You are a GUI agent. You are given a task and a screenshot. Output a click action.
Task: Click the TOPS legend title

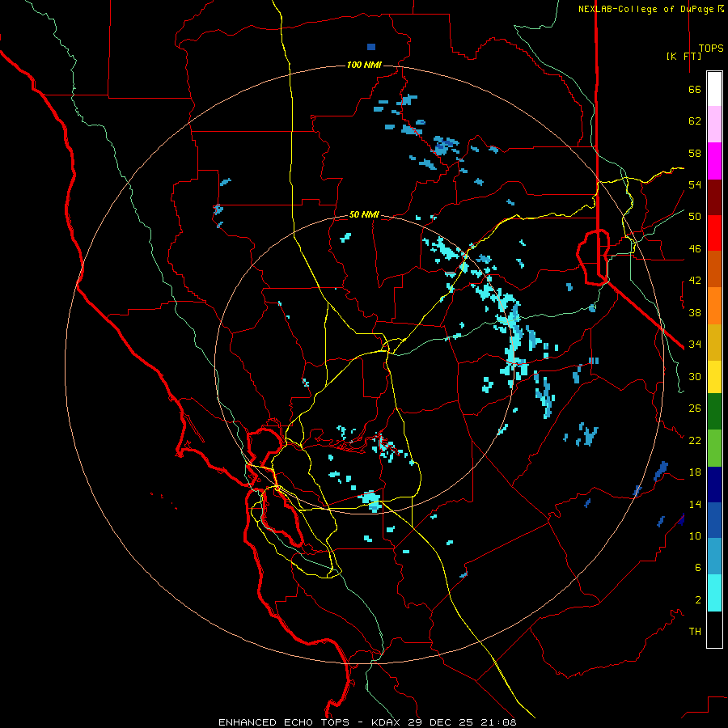[711, 49]
